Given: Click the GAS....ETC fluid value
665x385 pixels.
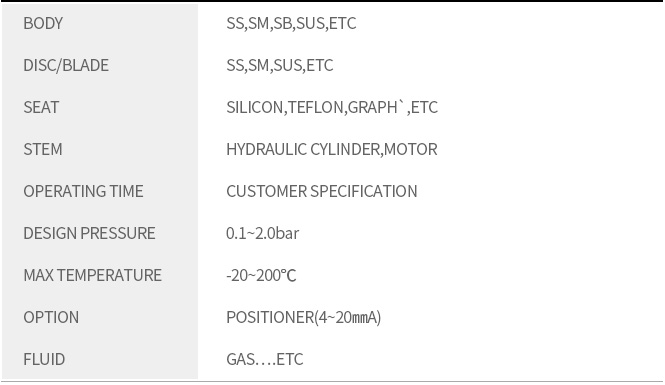Looking at the screenshot, I should tap(265, 359).
